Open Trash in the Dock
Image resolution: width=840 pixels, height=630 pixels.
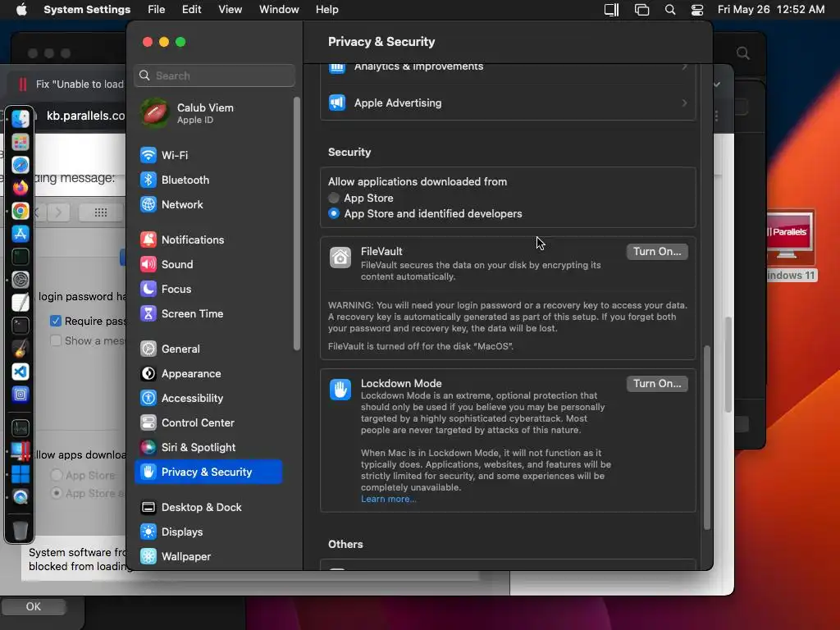pos(21,531)
